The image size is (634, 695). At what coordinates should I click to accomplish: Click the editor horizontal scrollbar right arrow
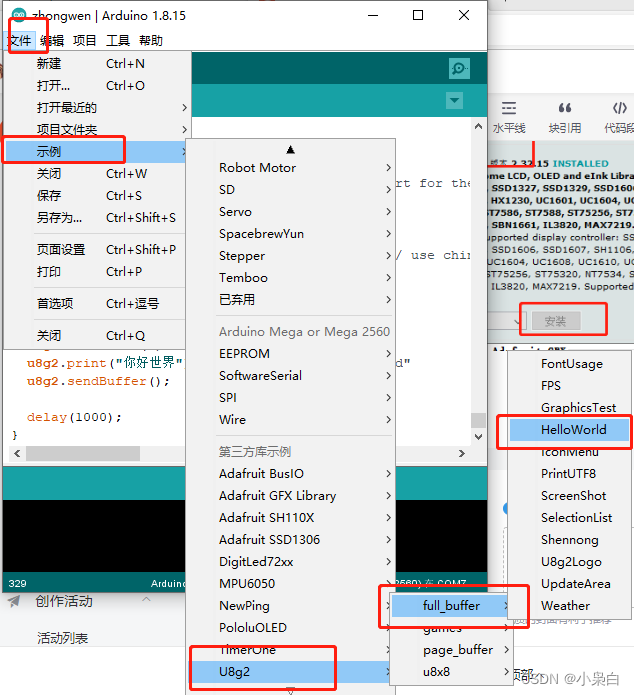(462, 453)
